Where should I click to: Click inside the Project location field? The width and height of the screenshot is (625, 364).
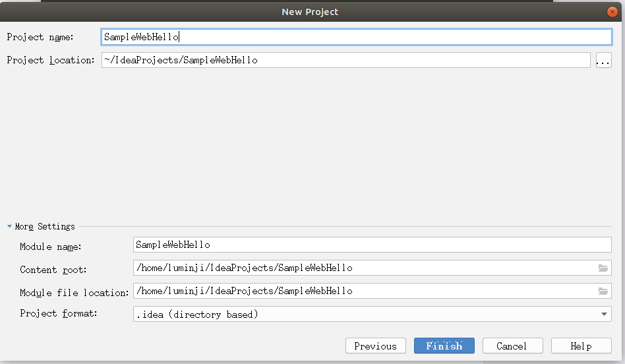(x=346, y=60)
